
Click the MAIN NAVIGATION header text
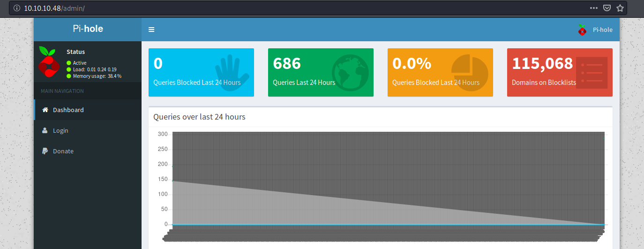[62, 91]
